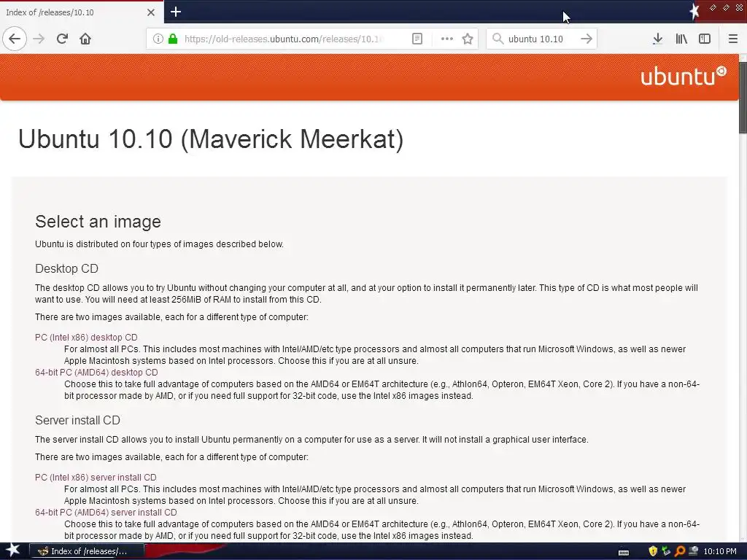Click the green secure connection padlock
The image size is (747, 560).
tap(173, 39)
